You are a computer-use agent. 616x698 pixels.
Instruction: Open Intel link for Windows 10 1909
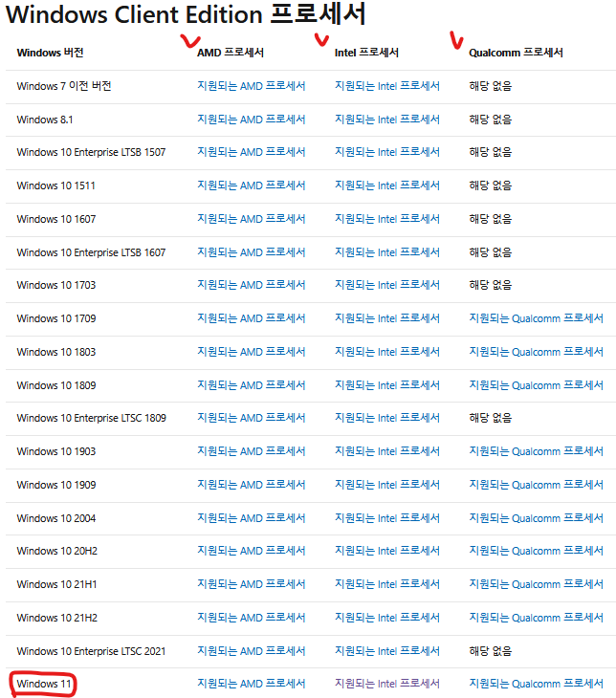387,485
